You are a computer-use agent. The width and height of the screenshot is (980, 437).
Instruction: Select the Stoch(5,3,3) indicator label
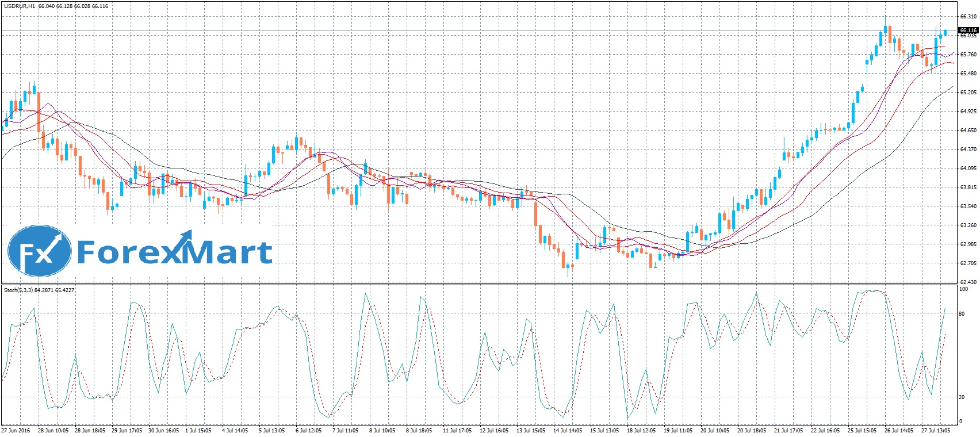[x=18, y=290]
